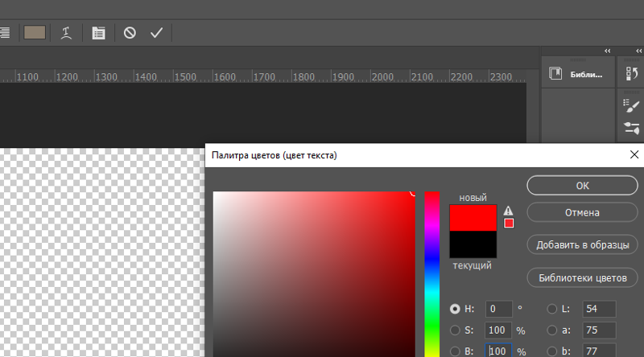
Task: Click the vertical hue slider strip
Action: (x=432, y=274)
